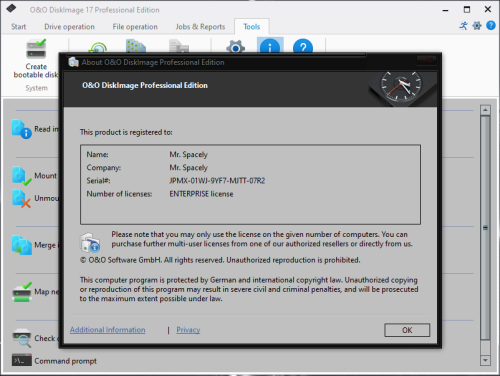The height and width of the screenshot is (376, 500).
Task: Click the scrollbar down arrow
Action: (x=485, y=360)
